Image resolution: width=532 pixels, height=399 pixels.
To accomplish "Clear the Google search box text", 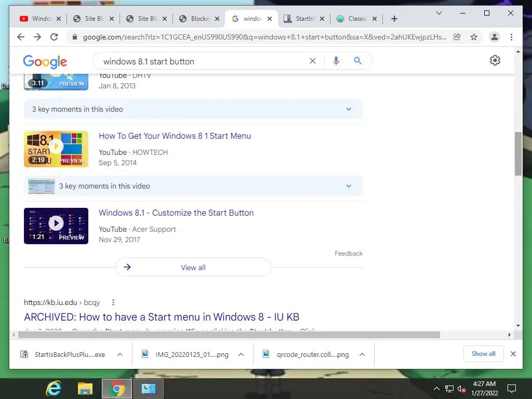I will pyautogui.click(x=312, y=61).
